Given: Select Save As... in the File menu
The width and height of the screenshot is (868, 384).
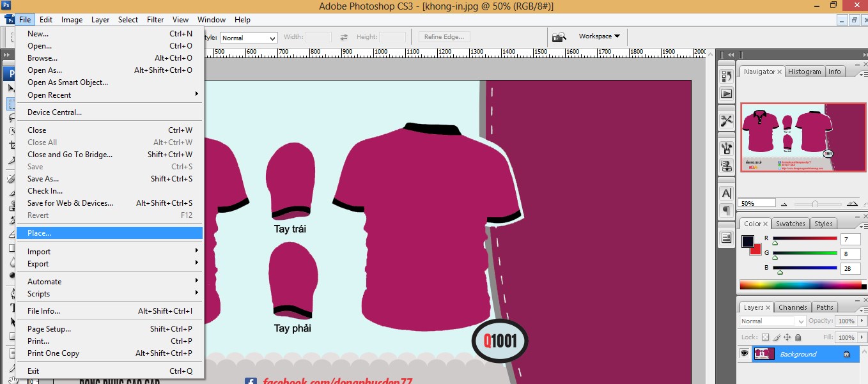Looking at the screenshot, I should pos(43,179).
